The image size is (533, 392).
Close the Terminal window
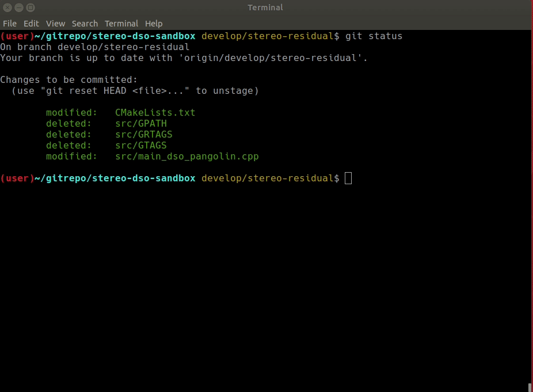click(7, 7)
